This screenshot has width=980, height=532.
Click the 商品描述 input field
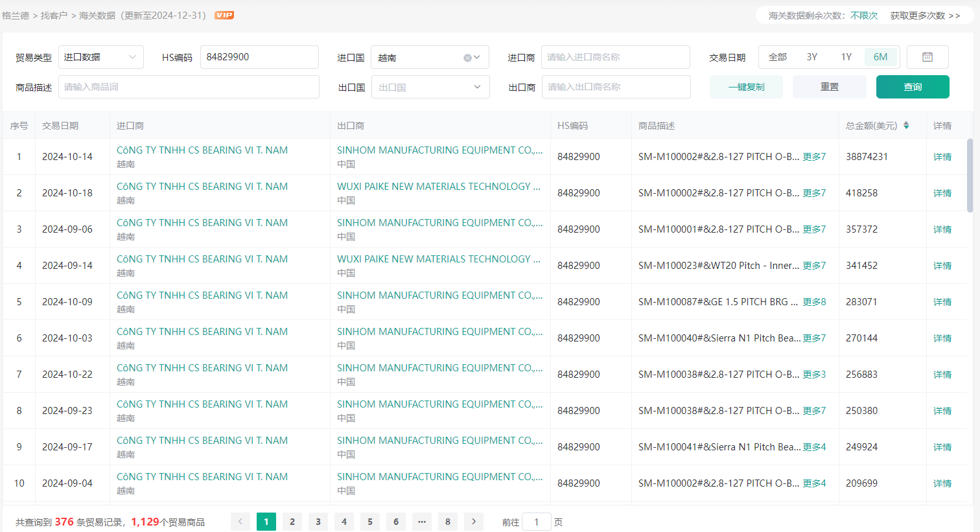click(189, 87)
